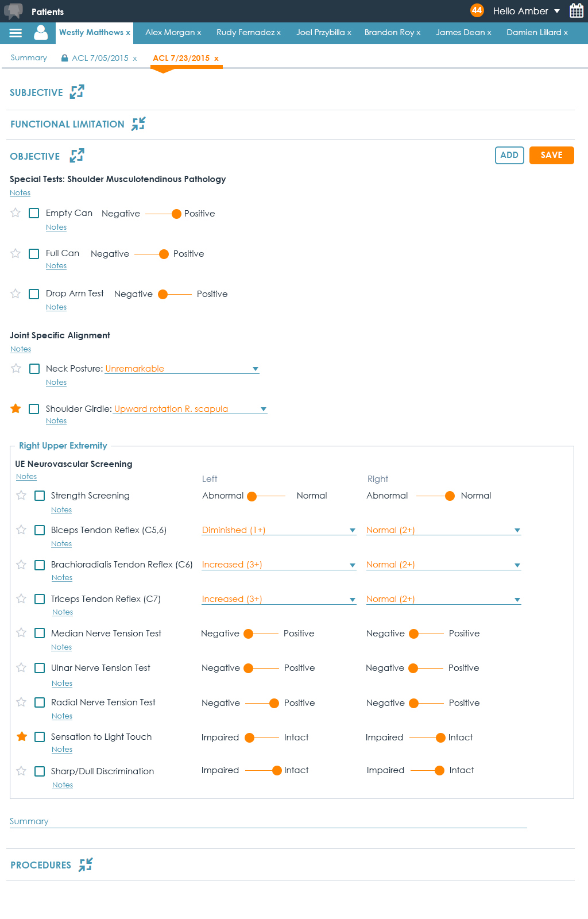Viewport: 588px width, 919px height.
Task: Open Notes under Joint Specific Alignment
Action: click(x=21, y=349)
